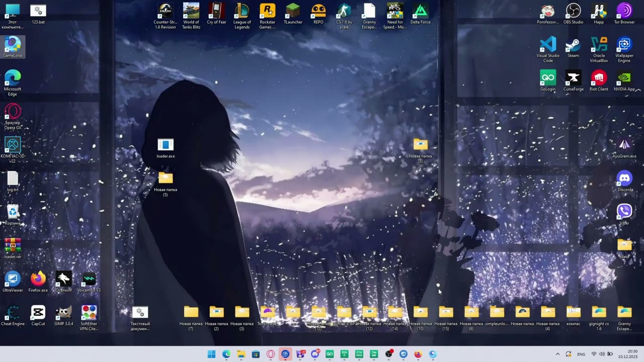This screenshot has width=644, height=362.
Task: Launch Overwolf shortcut
Action: [63, 283]
